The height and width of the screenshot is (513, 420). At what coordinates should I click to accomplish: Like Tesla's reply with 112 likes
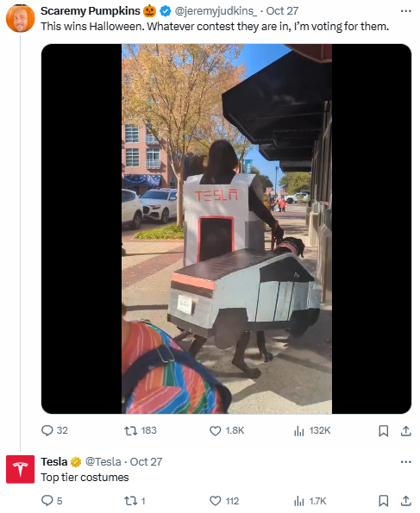(224, 501)
